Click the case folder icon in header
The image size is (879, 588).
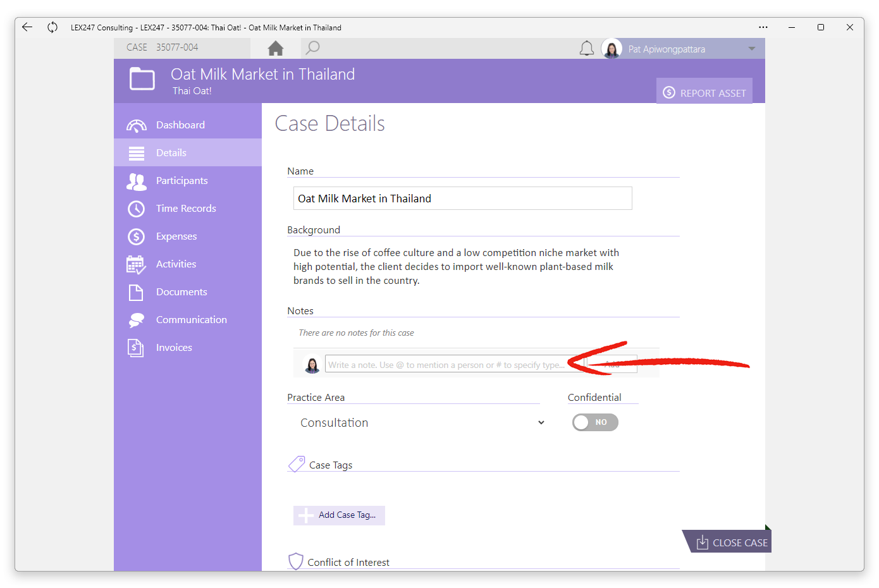(x=142, y=80)
